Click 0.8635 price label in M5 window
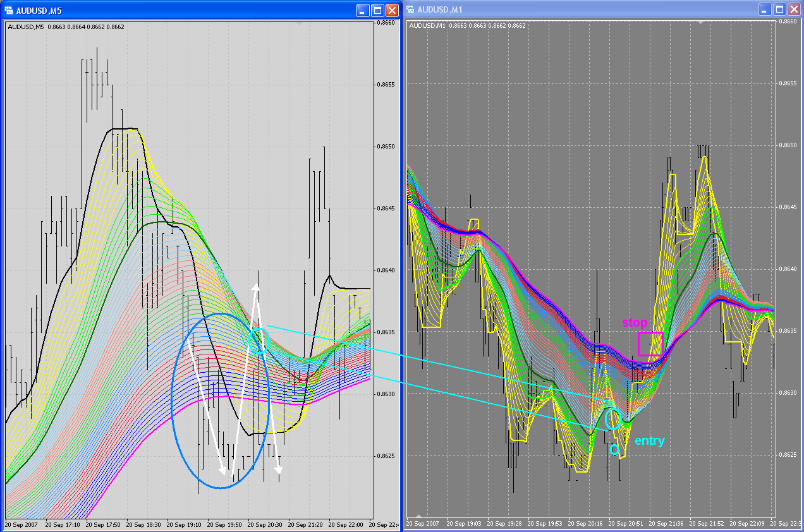The width and height of the screenshot is (804, 532). 386,332
